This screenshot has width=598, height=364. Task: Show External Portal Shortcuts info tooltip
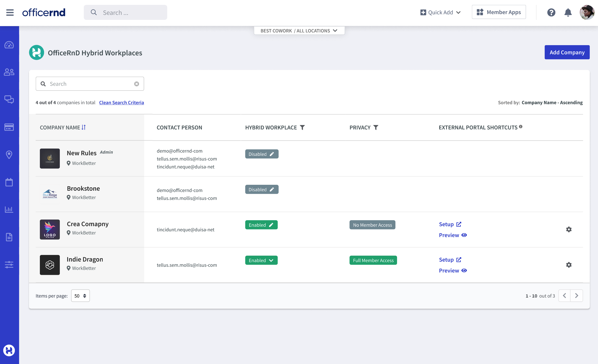521,127
